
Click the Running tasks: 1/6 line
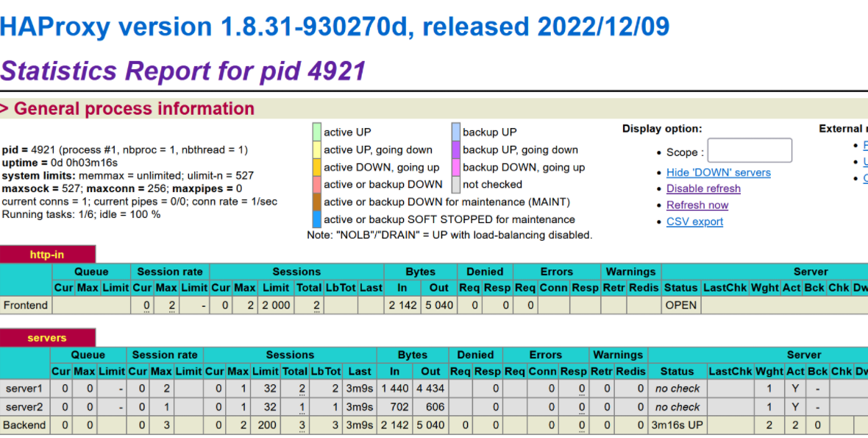[82, 214]
